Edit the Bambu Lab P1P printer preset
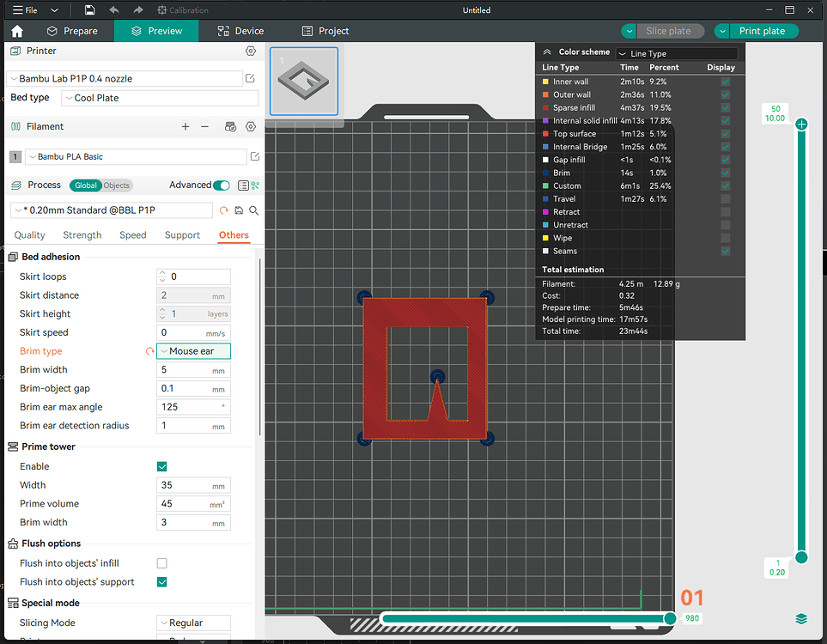827x644 pixels. click(x=250, y=79)
